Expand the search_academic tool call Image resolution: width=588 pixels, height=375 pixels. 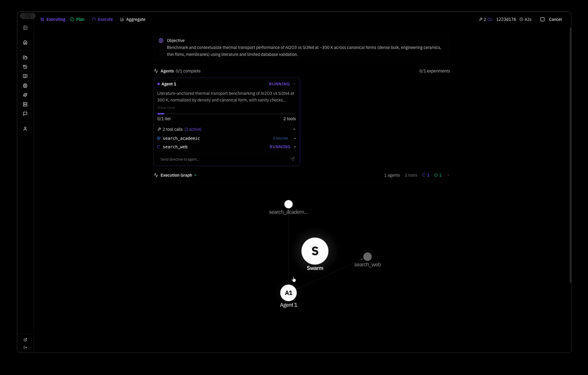(x=295, y=138)
